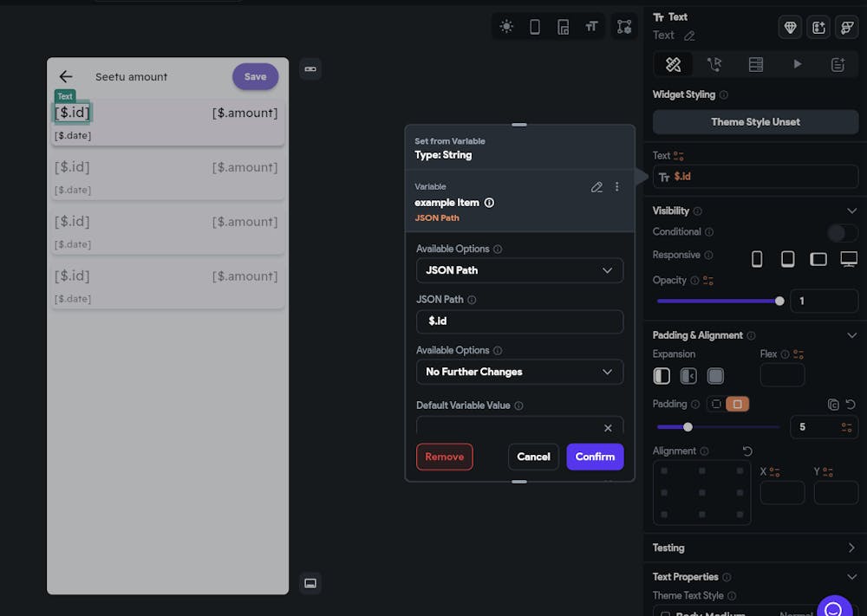Toggle tablet portrait responsive visibility
The image size is (867, 616).
coord(787,258)
